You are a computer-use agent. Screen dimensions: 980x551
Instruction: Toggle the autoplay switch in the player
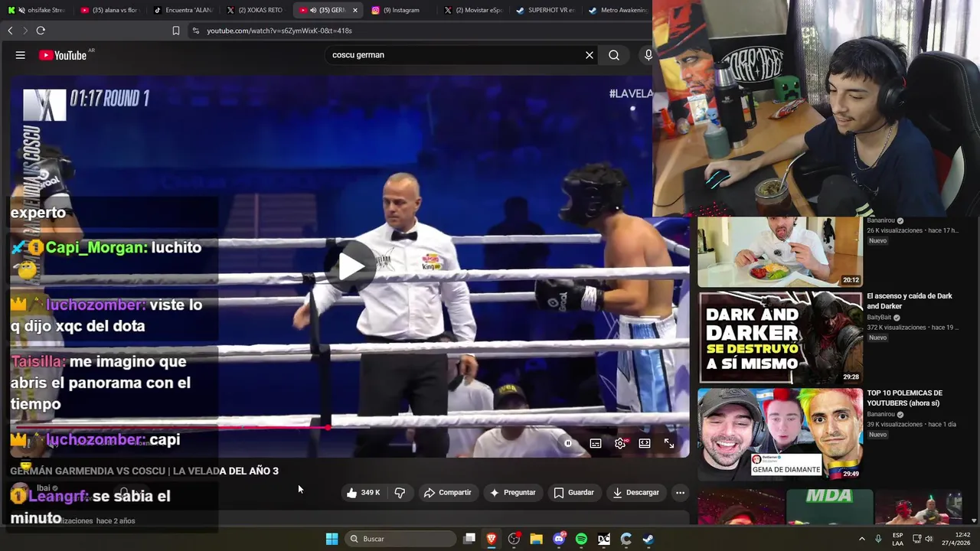click(568, 443)
